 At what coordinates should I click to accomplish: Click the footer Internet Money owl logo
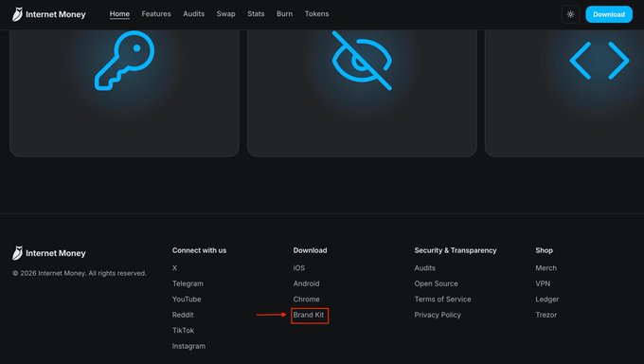tap(49, 253)
